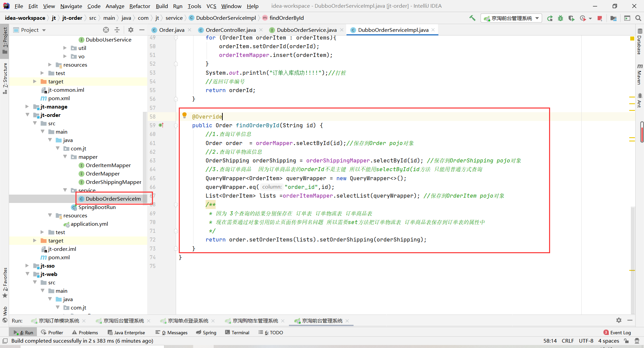The width and height of the screenshot is (644, 348).
Task: Open the Profile run dropdown arrow
Action: (590, 18)
